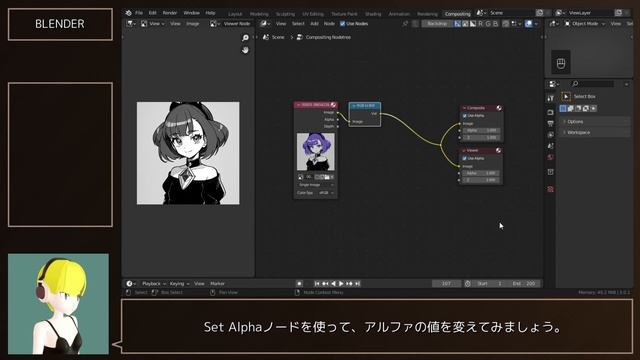Viewport: 640px width, 360px height.
Task: Open the Edit menu
Action: click(x=152, y=13)
